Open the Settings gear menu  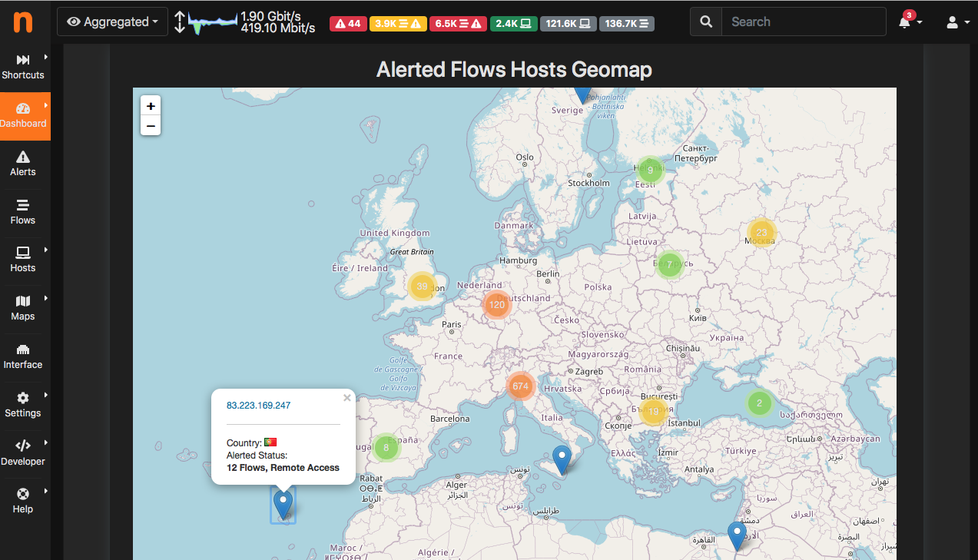pyautogui.click(x=23, y=405)
